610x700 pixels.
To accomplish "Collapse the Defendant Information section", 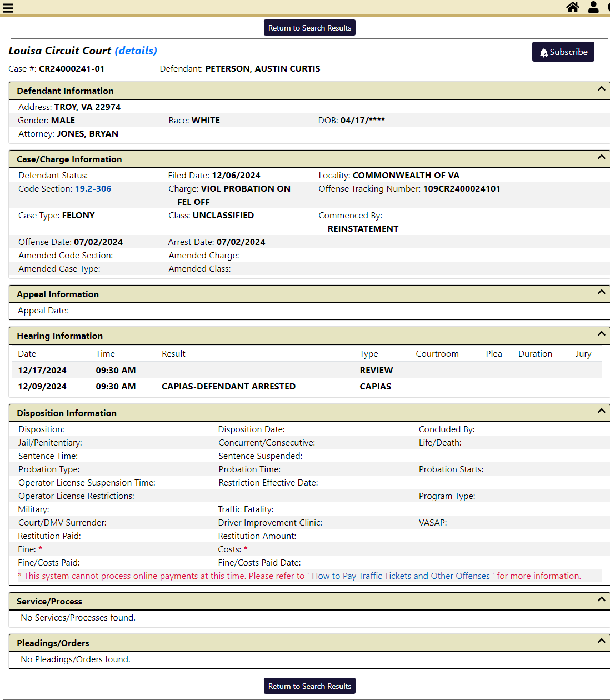I will pos(601,89).
